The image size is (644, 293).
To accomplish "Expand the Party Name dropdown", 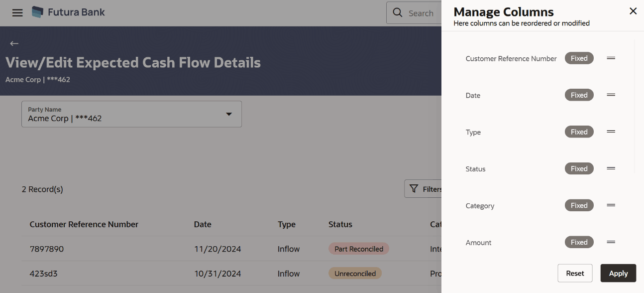I will click(x=229, y=114).
